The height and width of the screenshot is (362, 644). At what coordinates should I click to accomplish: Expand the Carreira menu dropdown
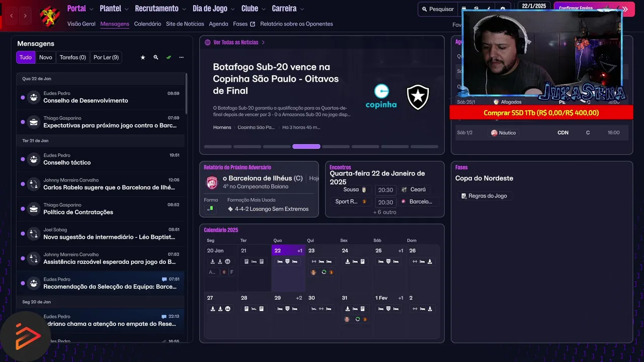click(x=288, y=9)
